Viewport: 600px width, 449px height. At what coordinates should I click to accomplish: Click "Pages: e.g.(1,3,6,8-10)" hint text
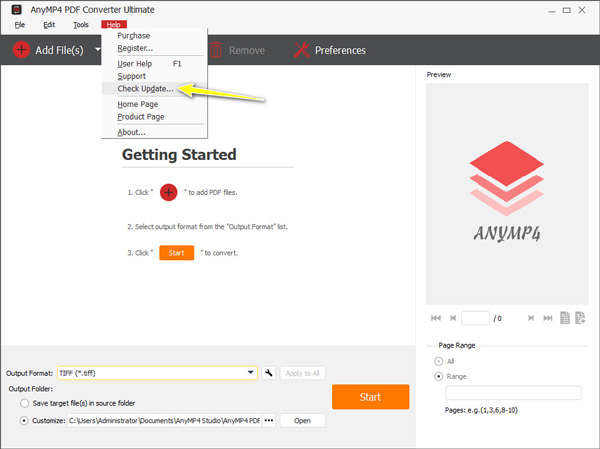point(481,410)
